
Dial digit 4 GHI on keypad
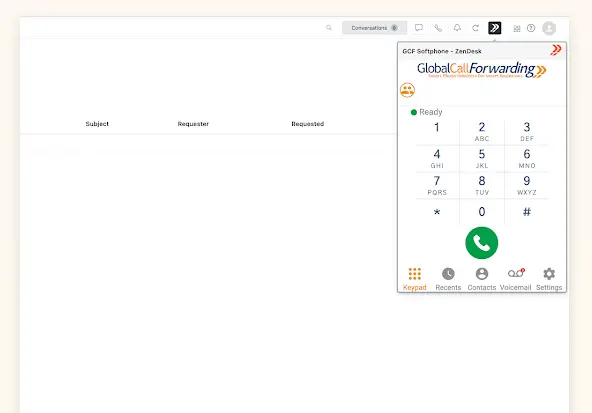click(437, 159)
